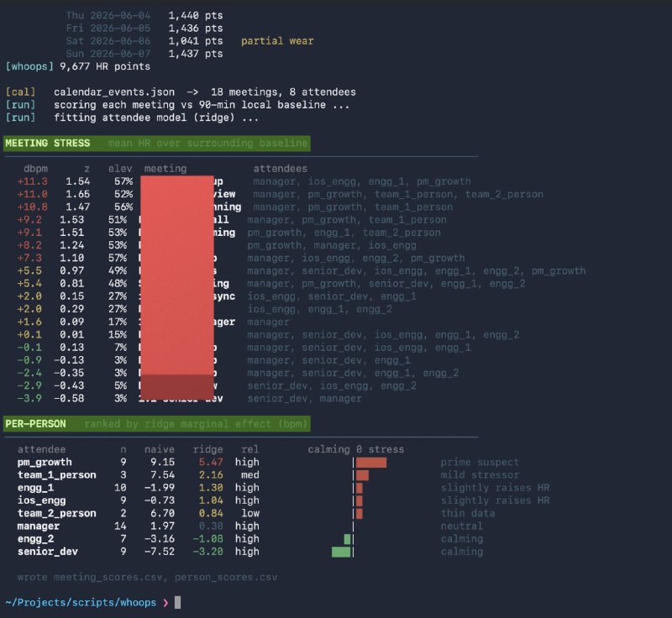Click 'med' reliability for team_1_person
672x618 pixels.
[x=250, y=475]
